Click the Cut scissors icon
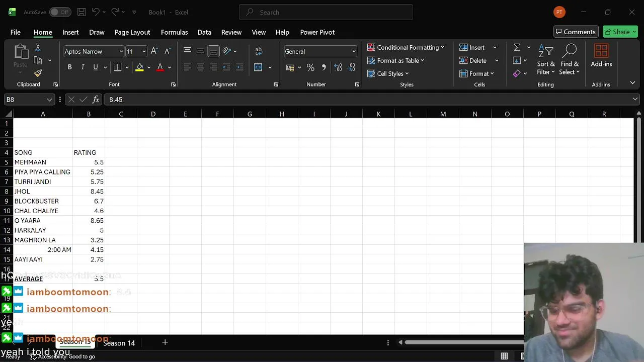Viewport: 644px width, 362px height. (38, 48)
